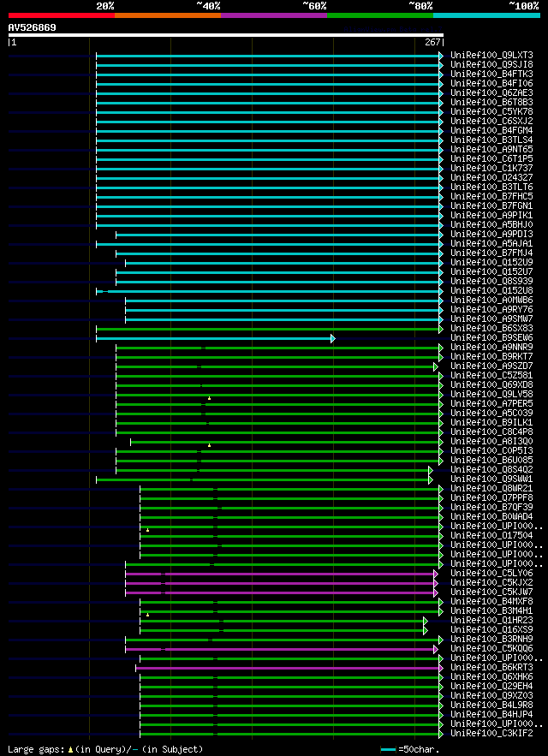This screenshot has width=548, height=756.
Task: Click the purple bar for B6KRT3
Action: point(289,669)
